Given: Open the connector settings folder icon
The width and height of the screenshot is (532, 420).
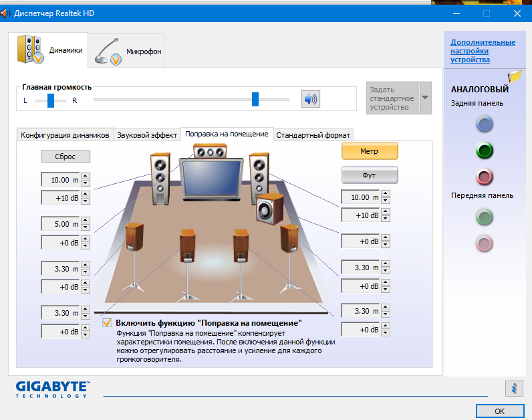Looking at the screenshot, I should coord(515,76).
